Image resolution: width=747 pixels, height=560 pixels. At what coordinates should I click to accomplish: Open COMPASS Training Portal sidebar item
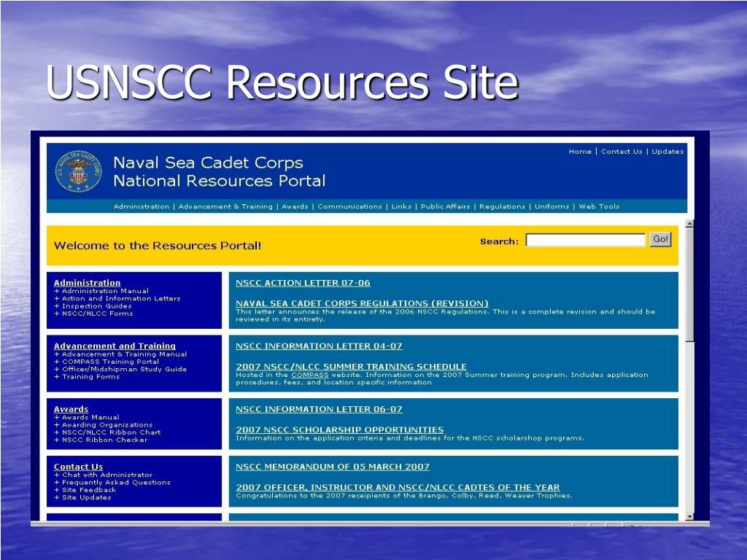pos(110,362)
